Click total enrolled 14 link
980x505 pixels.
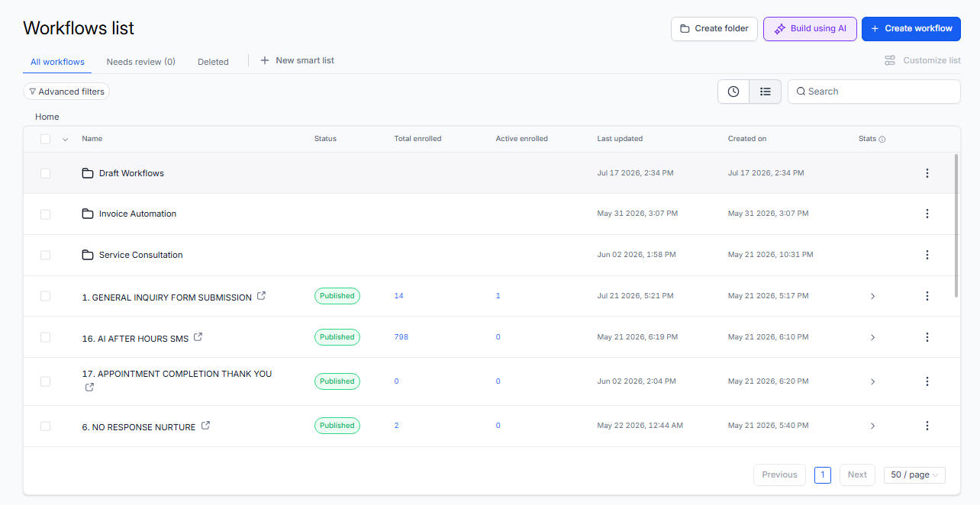point(398,296)
